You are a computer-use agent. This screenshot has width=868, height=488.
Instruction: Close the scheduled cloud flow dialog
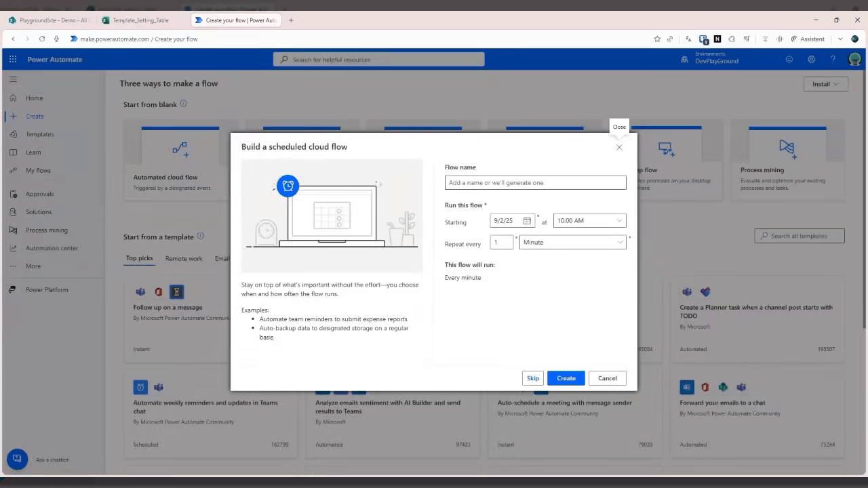[619, 147]
